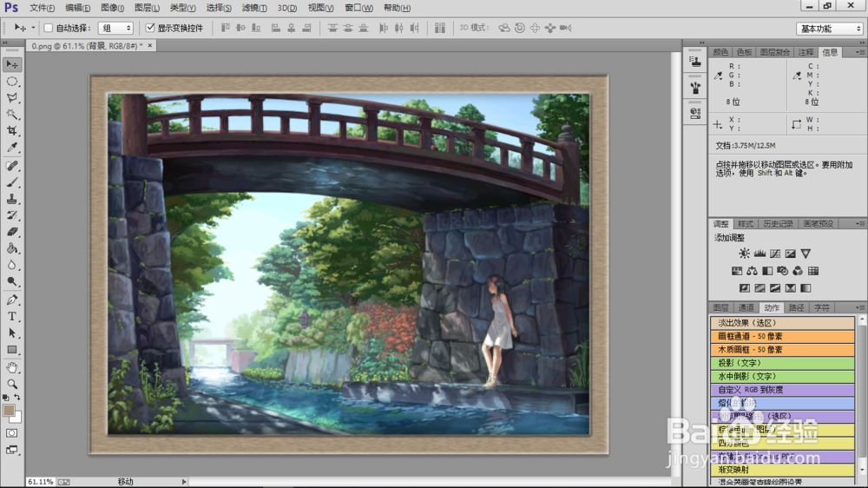Viewport: 868px width, 488px height.
Task: Select the Zoom tool in the toolbox
Action: (11, 384)
